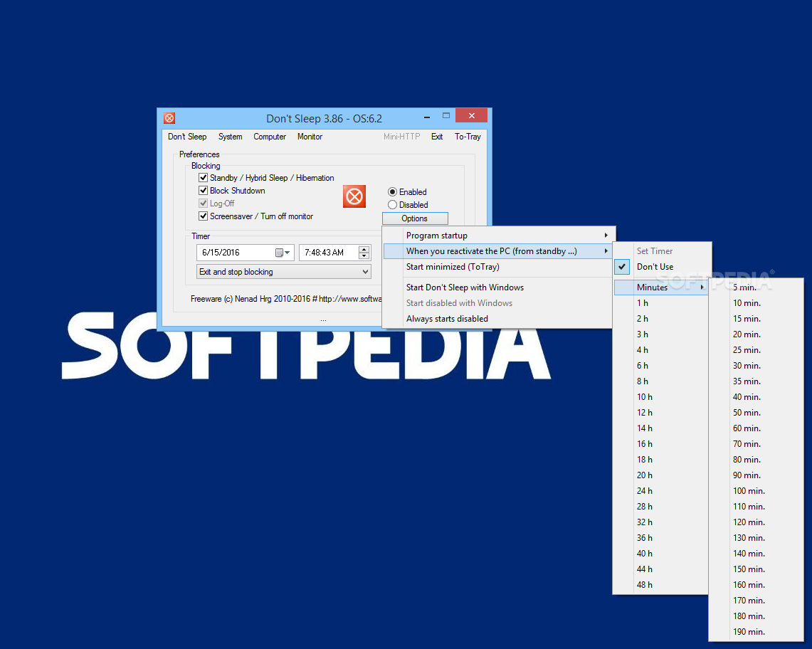The width and height of the screenshot is (812, 649).
Task: Select 15 min. from minutes list
Action: pos(756,319)
